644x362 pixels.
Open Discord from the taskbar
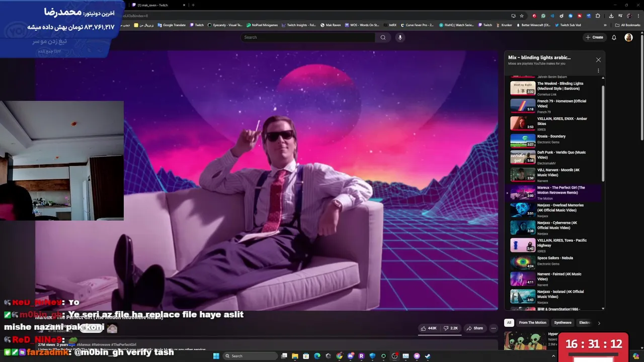(x=350, y=356)
